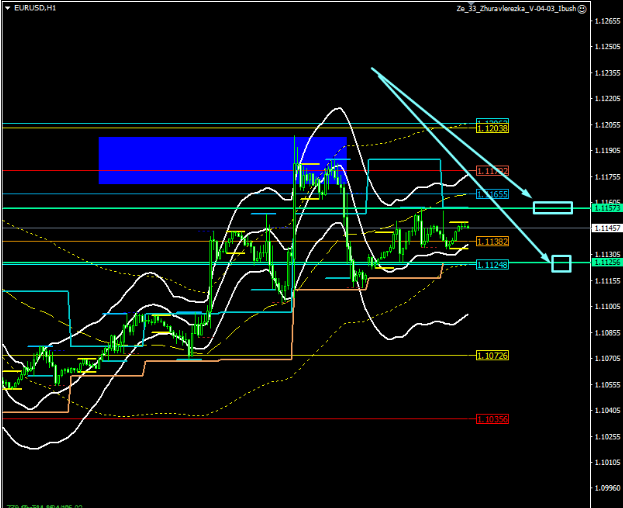
Task: Click the green 1.11573 price axis marker
Action: click(x=606, y=208)
